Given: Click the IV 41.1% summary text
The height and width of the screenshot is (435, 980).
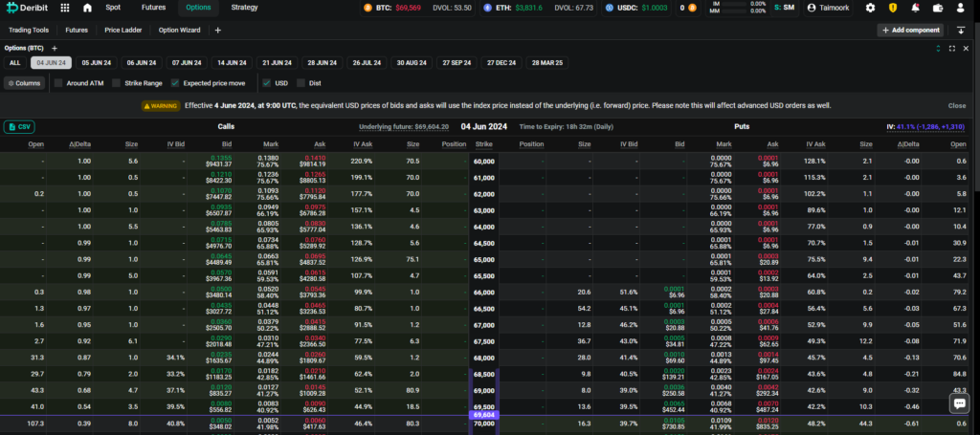Looking at the screenshot, I should point(926,127).
